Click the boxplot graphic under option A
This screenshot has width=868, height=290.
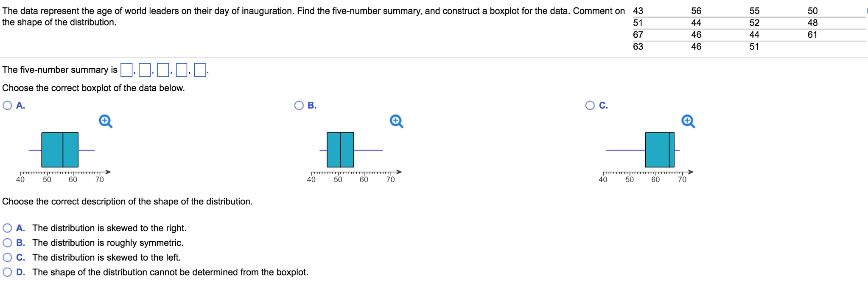click(59, 150)
